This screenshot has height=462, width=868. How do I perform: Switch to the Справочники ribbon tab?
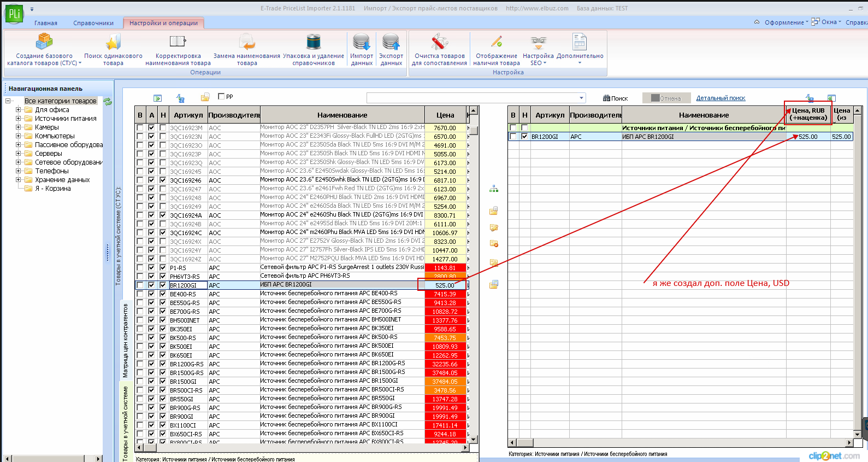[x=93, y=23]
